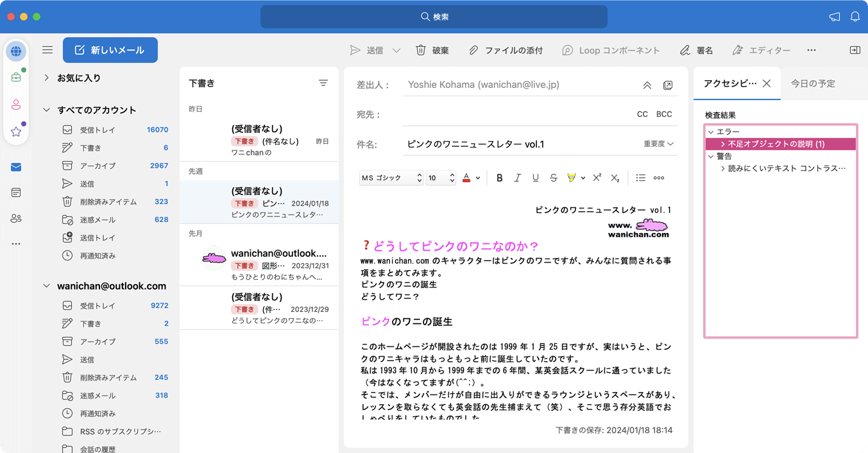The image size is (868, 453).
Task: Open the People contacts icon
Action: point(16,219)
